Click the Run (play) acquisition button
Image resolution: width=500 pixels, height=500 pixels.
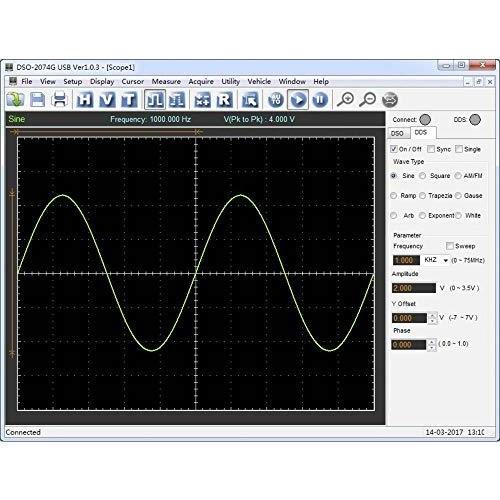(x=298, y=99)
